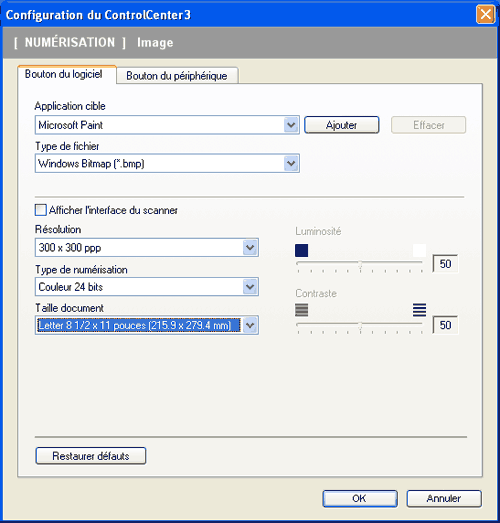Click the Restaurer défauts button

click(x=91, y=456)
